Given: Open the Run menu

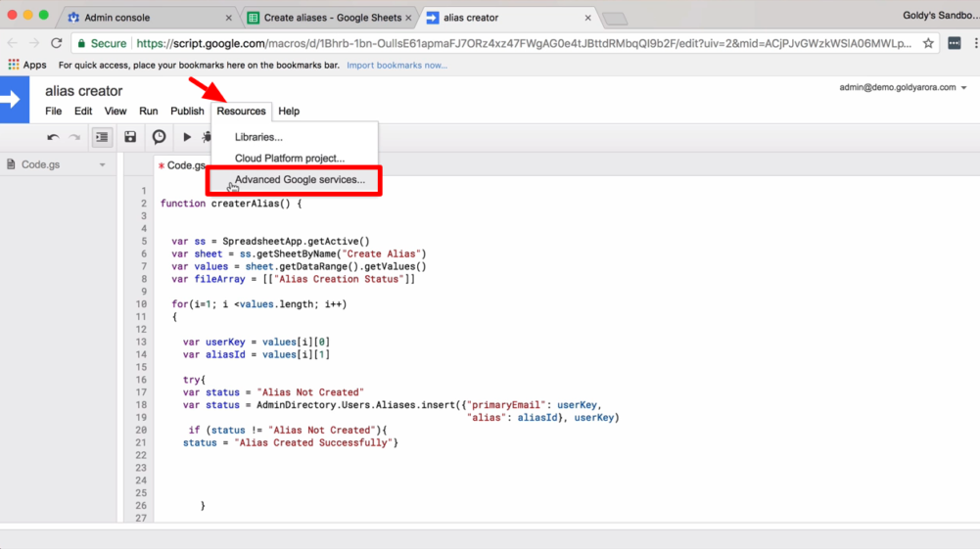Looking at the screenshot, I should (148, 112).
